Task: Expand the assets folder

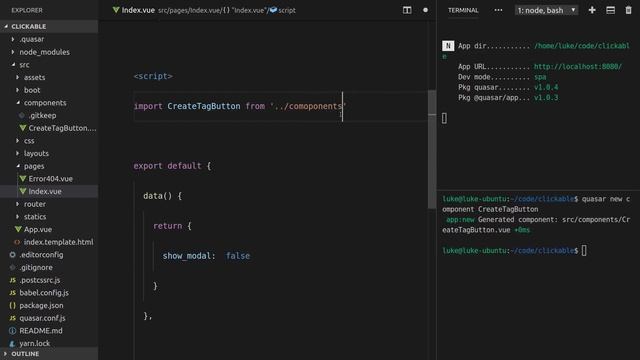Action: point(17,77)
